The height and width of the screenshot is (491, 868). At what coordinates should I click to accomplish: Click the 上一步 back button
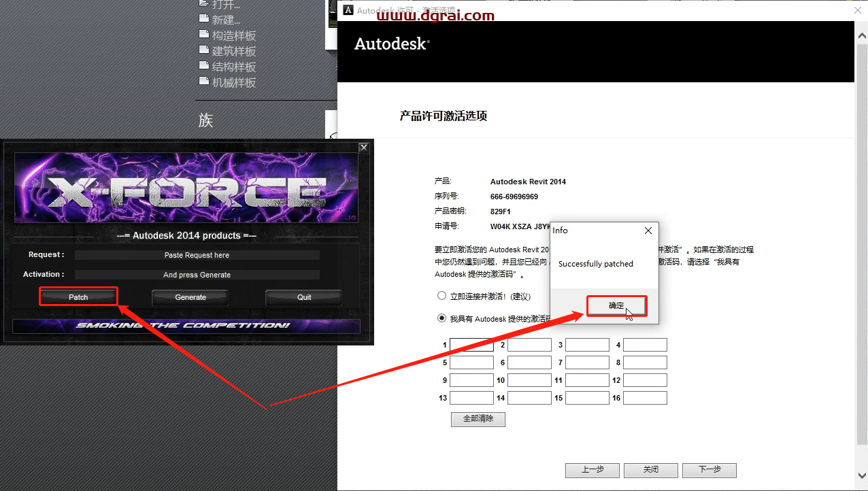(592, 470)
